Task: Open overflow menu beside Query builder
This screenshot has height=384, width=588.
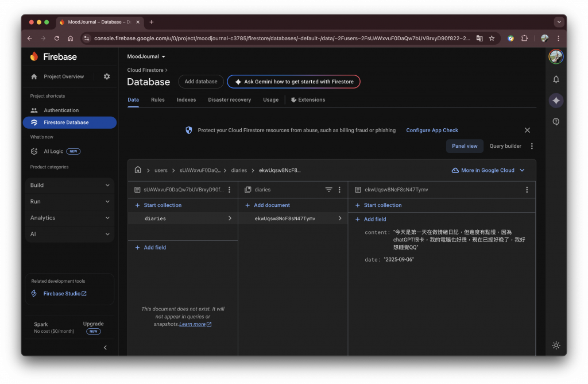Action: [x=531, y=146]
